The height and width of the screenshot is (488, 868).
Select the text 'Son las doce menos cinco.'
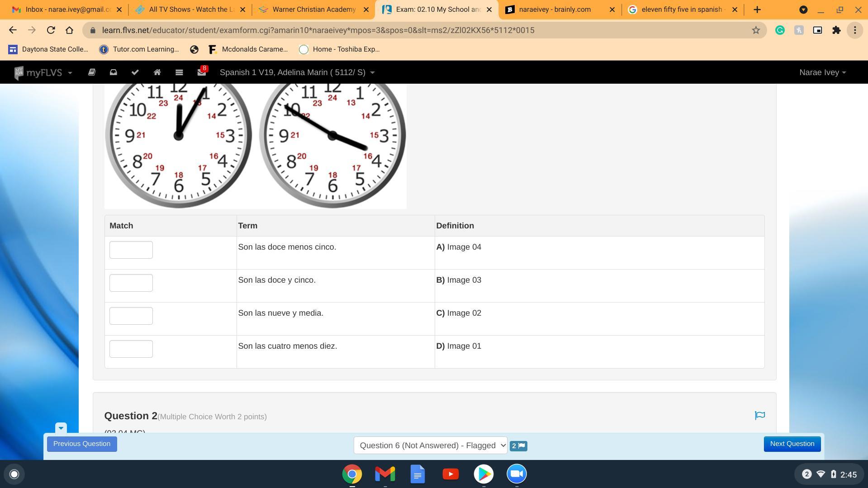[x=287, y=247]
